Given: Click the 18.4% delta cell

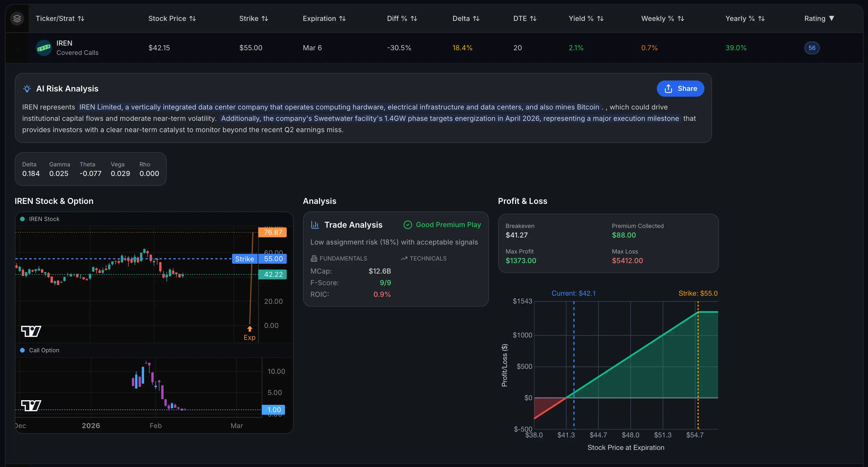Looking at the screenshot, I should click(462, 48).
